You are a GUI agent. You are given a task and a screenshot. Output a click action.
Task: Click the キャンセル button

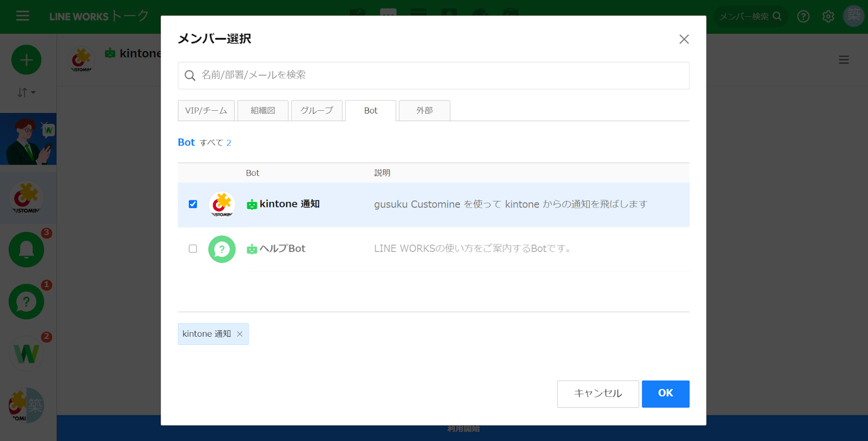[598, 394]
